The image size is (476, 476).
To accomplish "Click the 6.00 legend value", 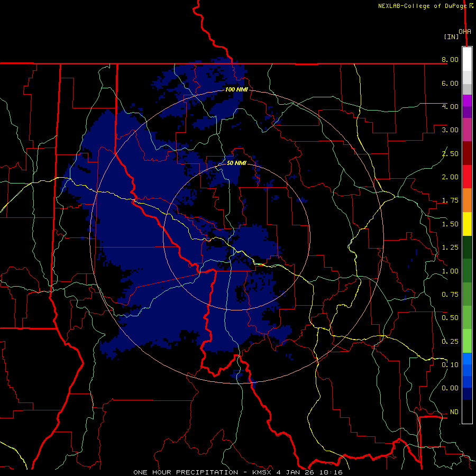I will [x=450, y=83].
